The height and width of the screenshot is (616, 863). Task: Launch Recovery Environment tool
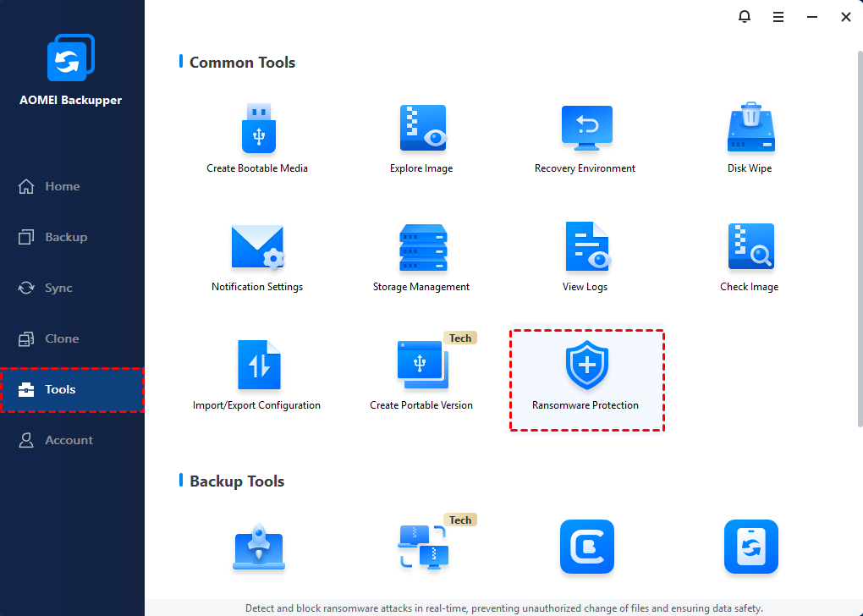pos(585,138)
